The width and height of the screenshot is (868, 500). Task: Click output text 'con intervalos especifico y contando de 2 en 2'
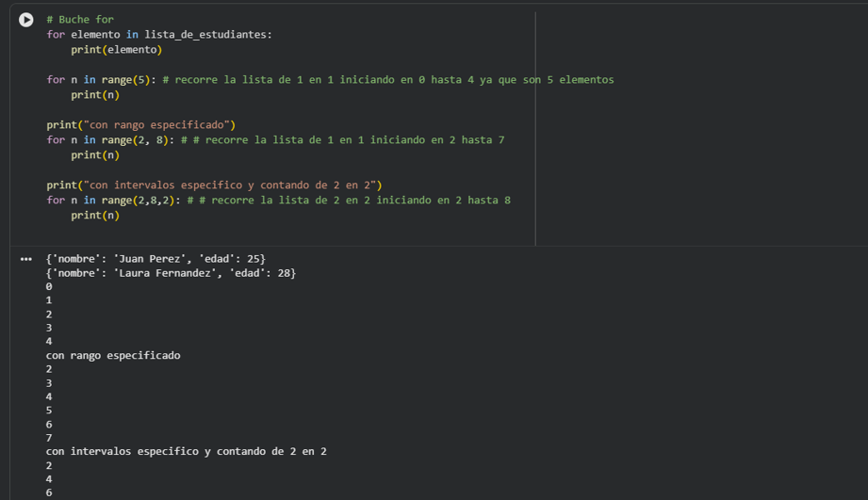click(x=187, y=451)
